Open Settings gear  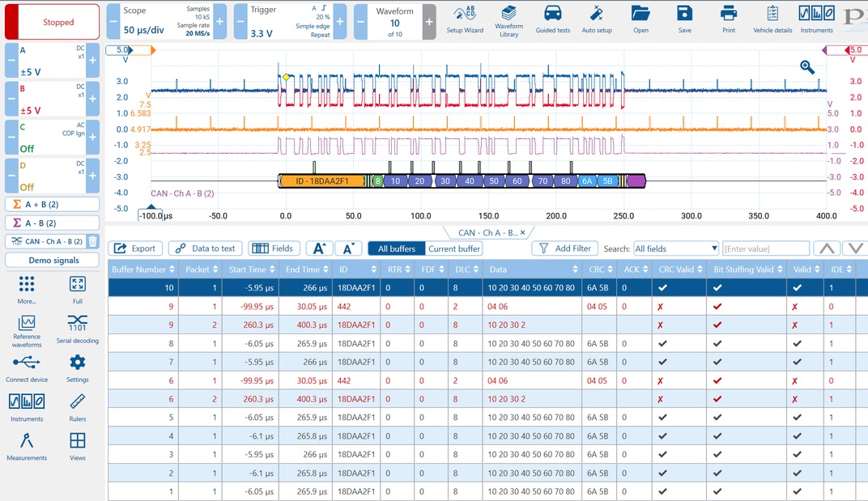click(78, 369)
